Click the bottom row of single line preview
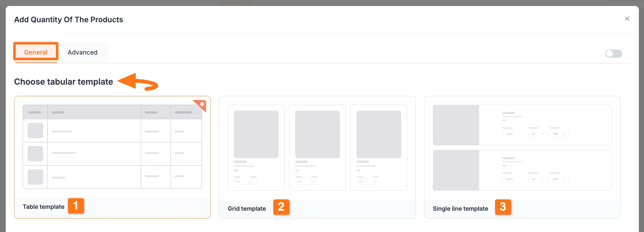This screenshot has height=232, width=644. tap(522, 170)
